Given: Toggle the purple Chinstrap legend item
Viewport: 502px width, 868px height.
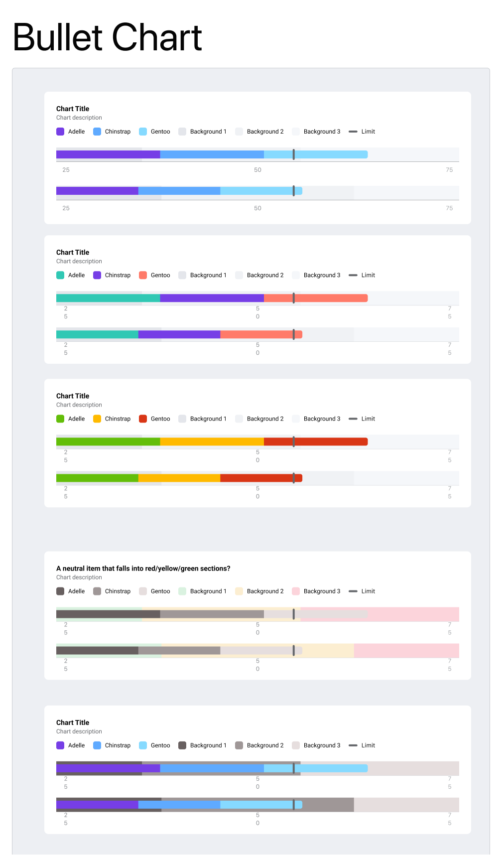Looking at the screenshot, I should pos(97,275).
